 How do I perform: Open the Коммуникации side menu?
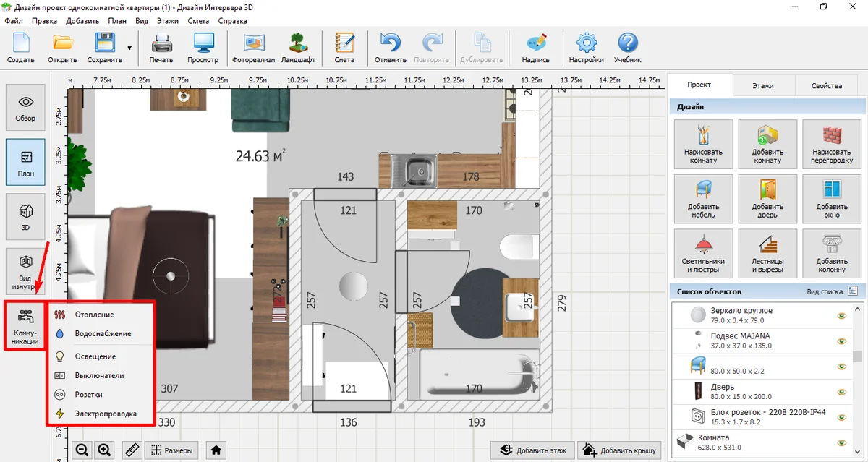click(25, 324)
